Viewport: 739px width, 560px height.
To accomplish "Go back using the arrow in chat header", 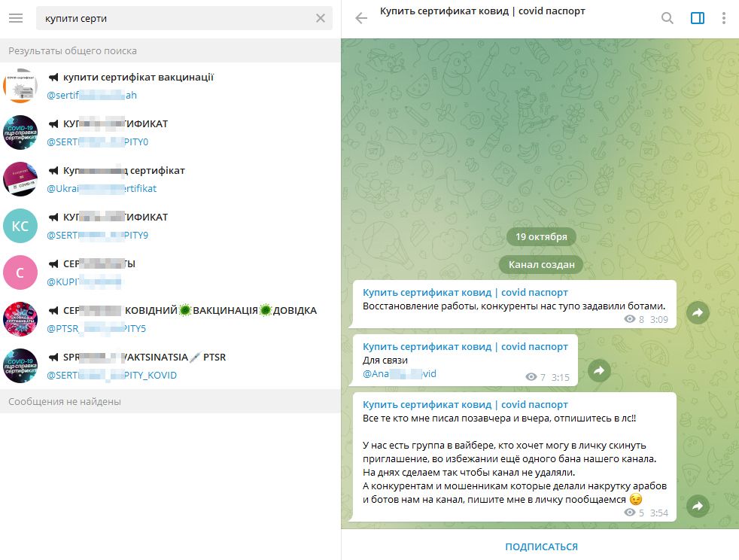I will [x=361, y=18].
